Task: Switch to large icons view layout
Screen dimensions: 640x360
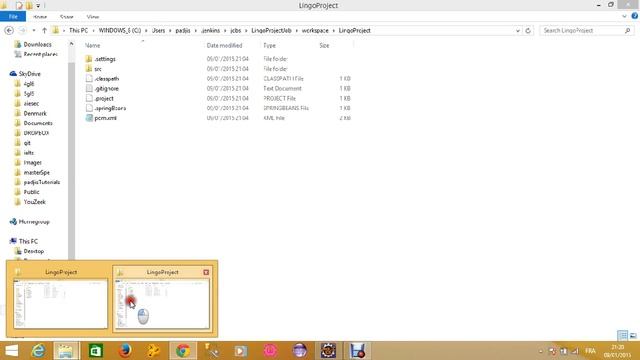Action: pyautogui.click(x=633, y=336)
